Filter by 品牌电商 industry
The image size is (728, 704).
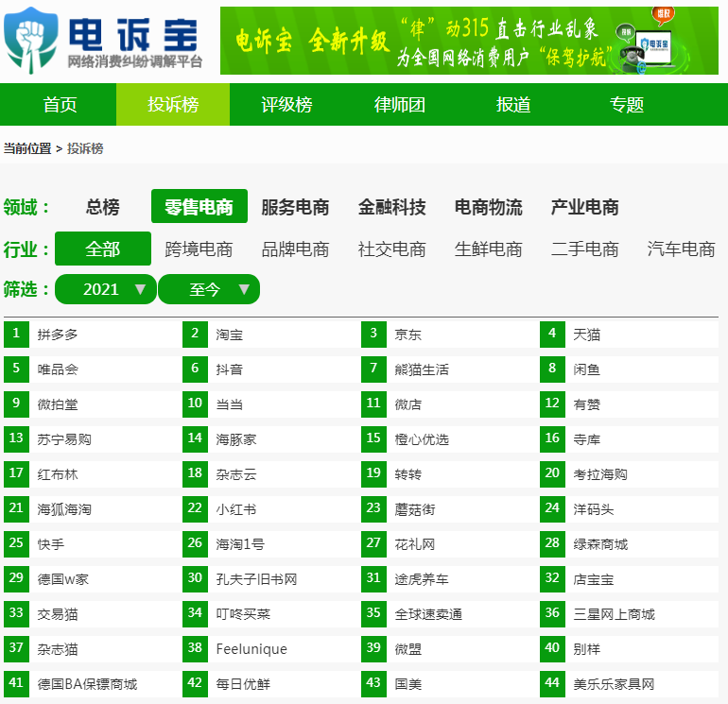[295, 249]
